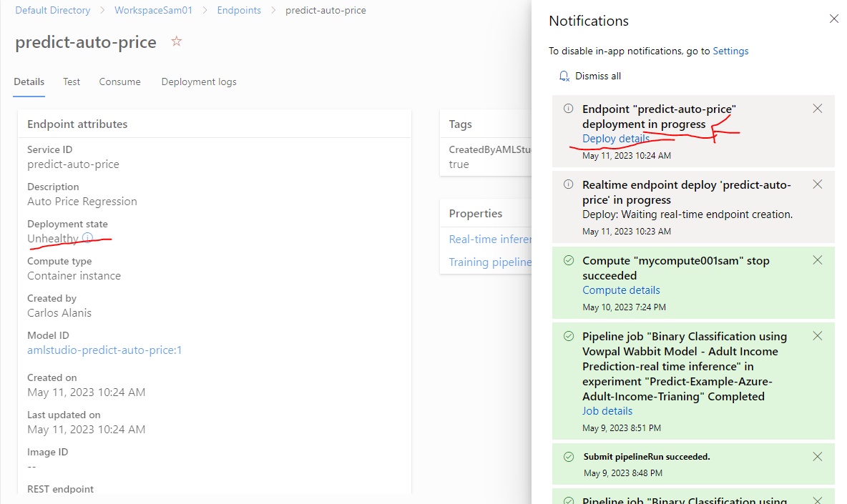
Task: Switch to the Test tab
Action: [x=71, y=81]
